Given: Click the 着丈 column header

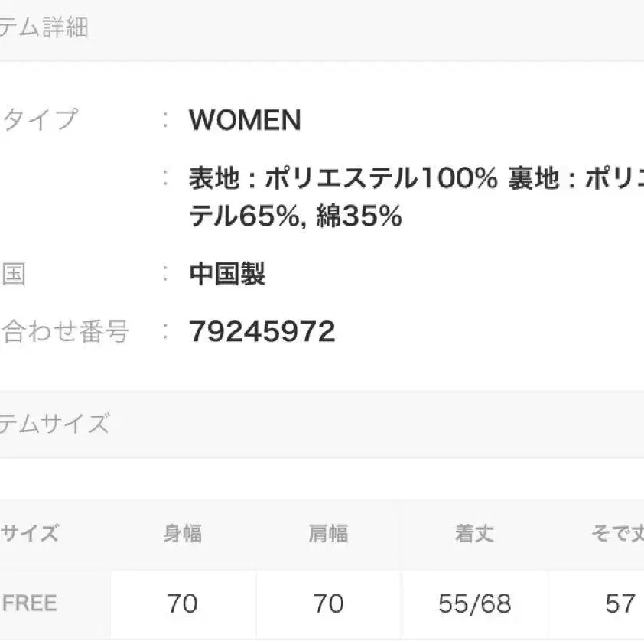Looking at the screenshot, I should pyautogui.click(x=474, y=534).
